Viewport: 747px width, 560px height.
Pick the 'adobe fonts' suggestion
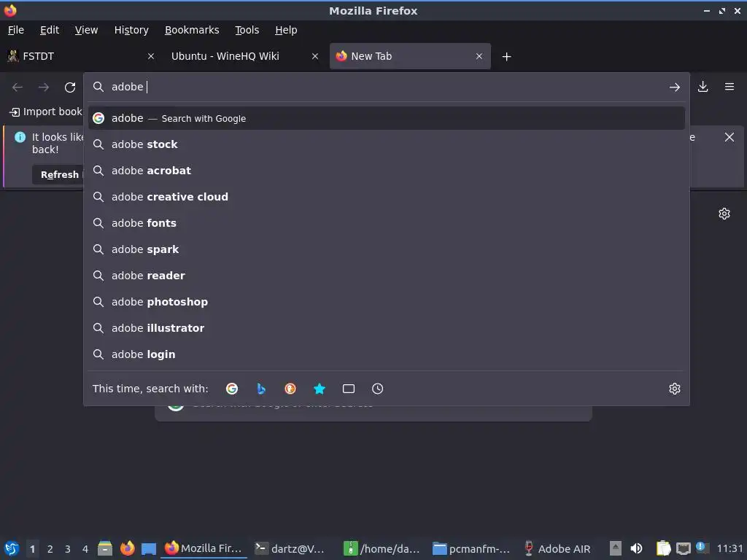point(387,223)
